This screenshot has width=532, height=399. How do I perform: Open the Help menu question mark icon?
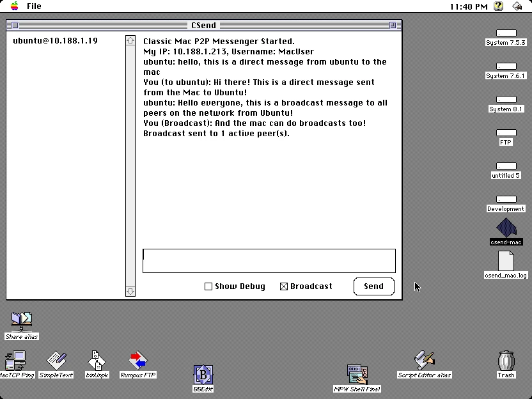pyautogui.click(x=498, y=6)
